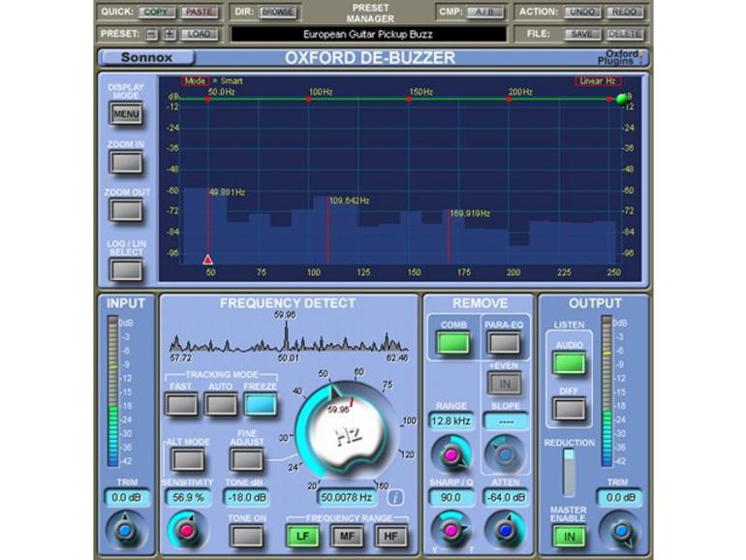
Task: Toggle the FREEZE tracking mode button
Action: coord(261,405)
